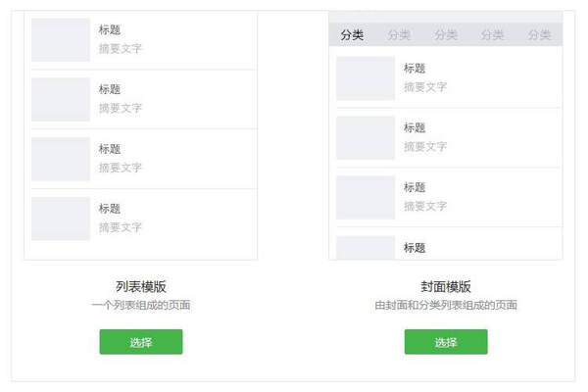Click second row thumbnail in list template preview
588x392 pixels.
(61, 99)
